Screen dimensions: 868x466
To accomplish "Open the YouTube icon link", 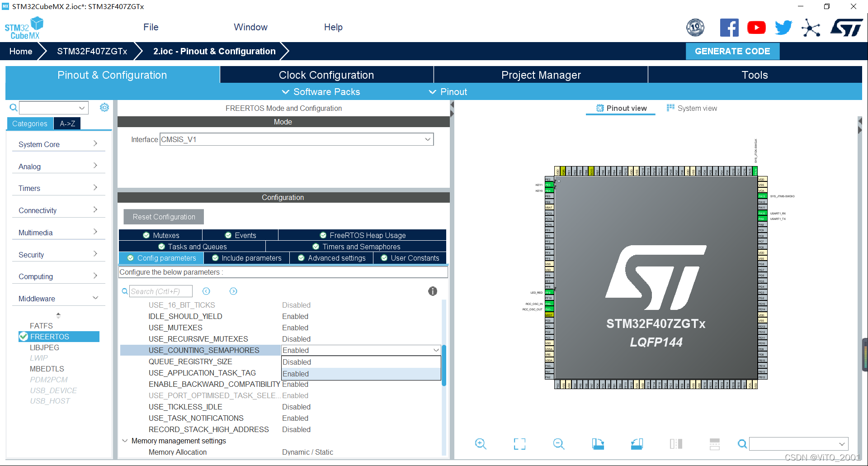I will point(756,28).
